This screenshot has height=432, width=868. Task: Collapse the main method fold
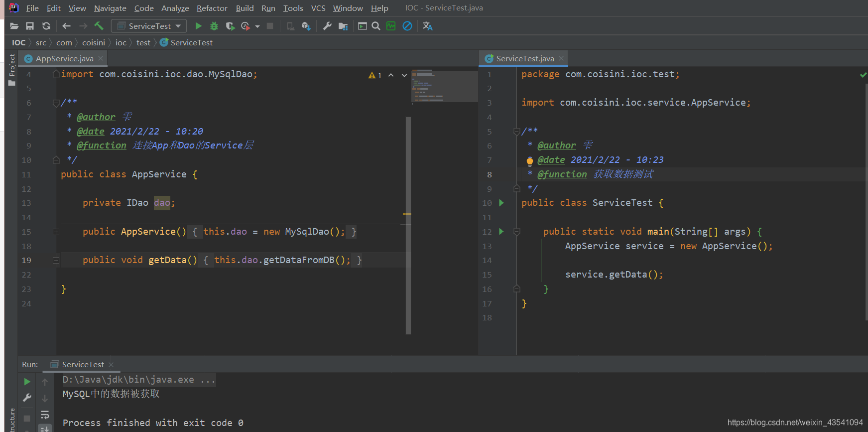pos(517,232)
